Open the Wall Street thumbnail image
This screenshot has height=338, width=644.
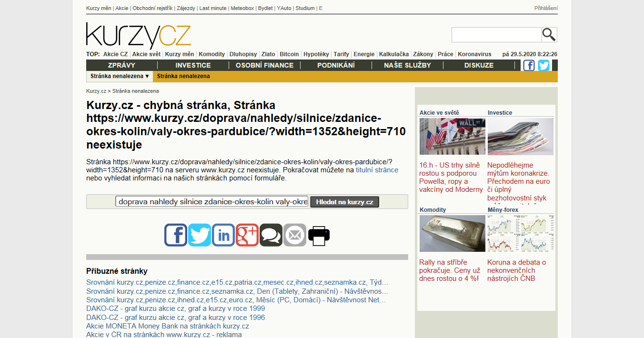click(x=453, y=136)
